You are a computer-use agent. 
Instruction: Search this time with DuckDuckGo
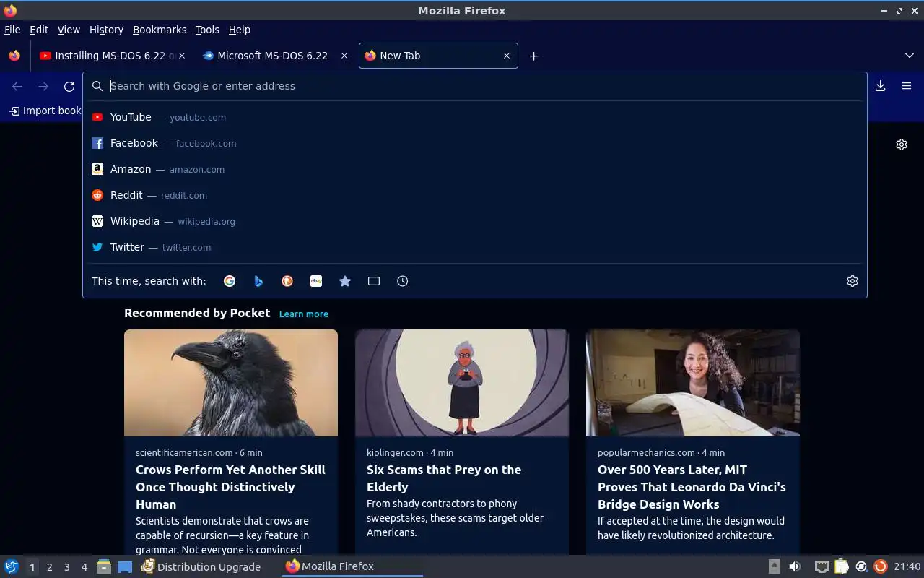point(287,281)
